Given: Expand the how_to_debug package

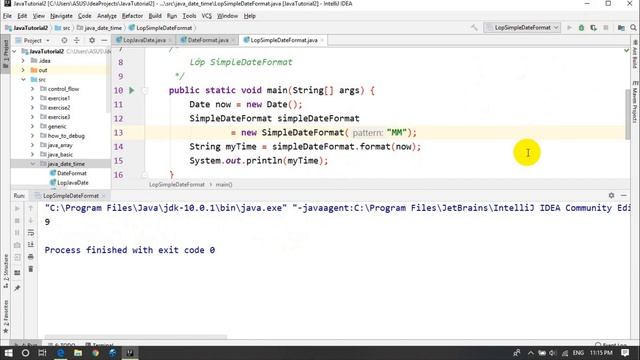Looking at the screenshot, I should (x=32, y=136).
